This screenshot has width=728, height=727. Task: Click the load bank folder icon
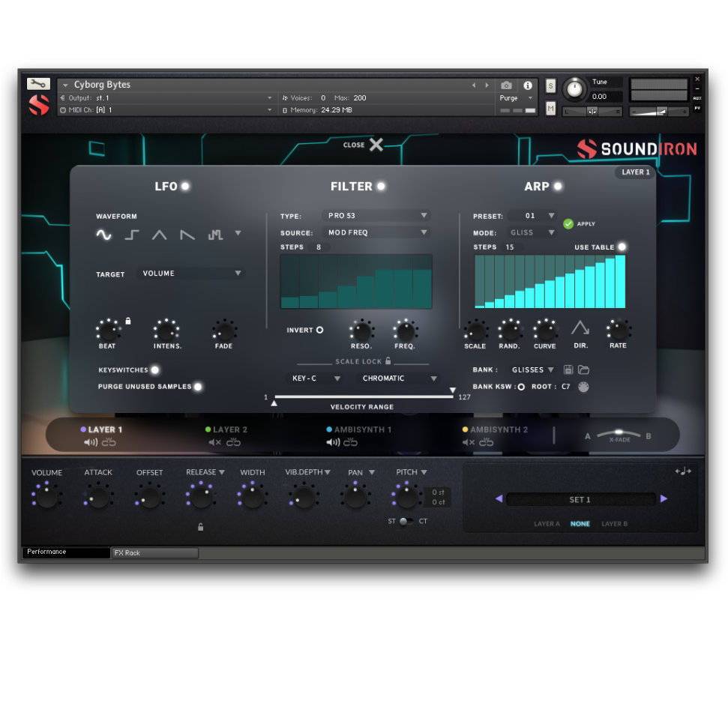583,369
